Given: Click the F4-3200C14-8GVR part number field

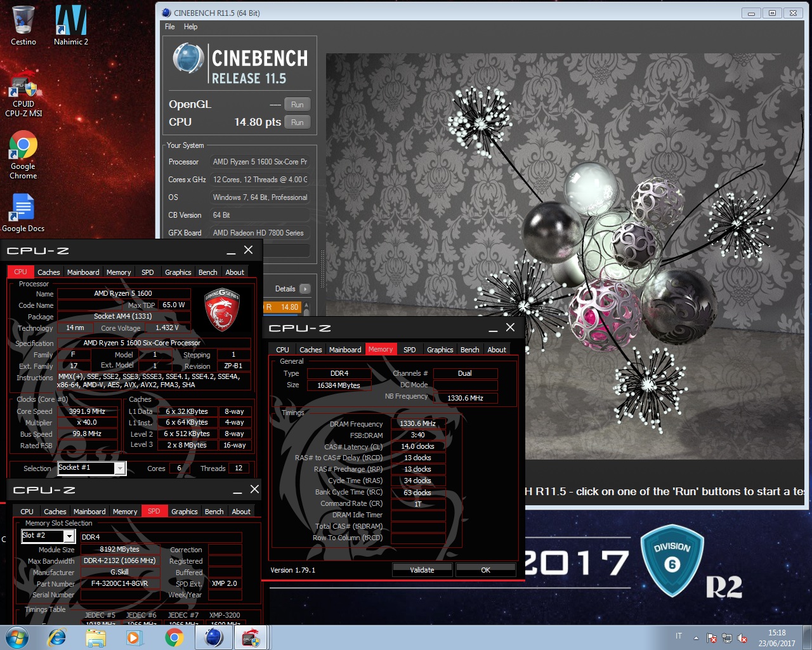Looking at the screenshot, I should pos(119,584).
